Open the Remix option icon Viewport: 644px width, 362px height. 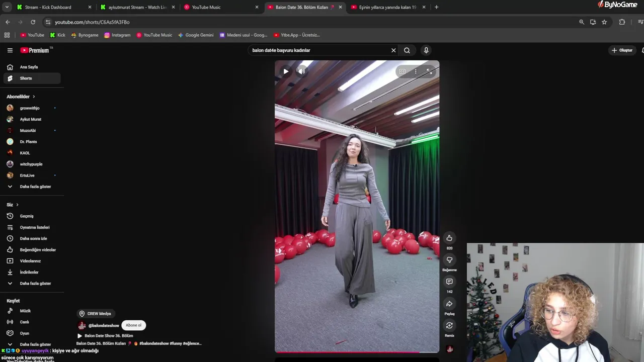click(x=449, y=325)
